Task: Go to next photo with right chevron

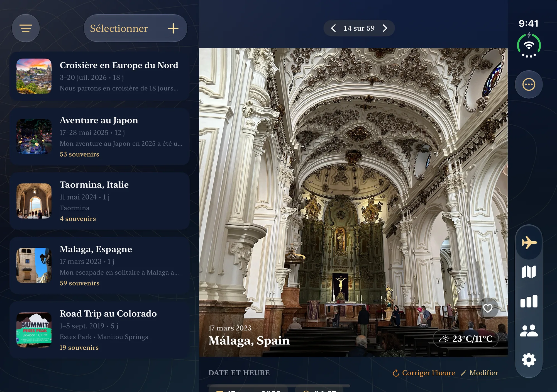Action: tap(385, 28)
